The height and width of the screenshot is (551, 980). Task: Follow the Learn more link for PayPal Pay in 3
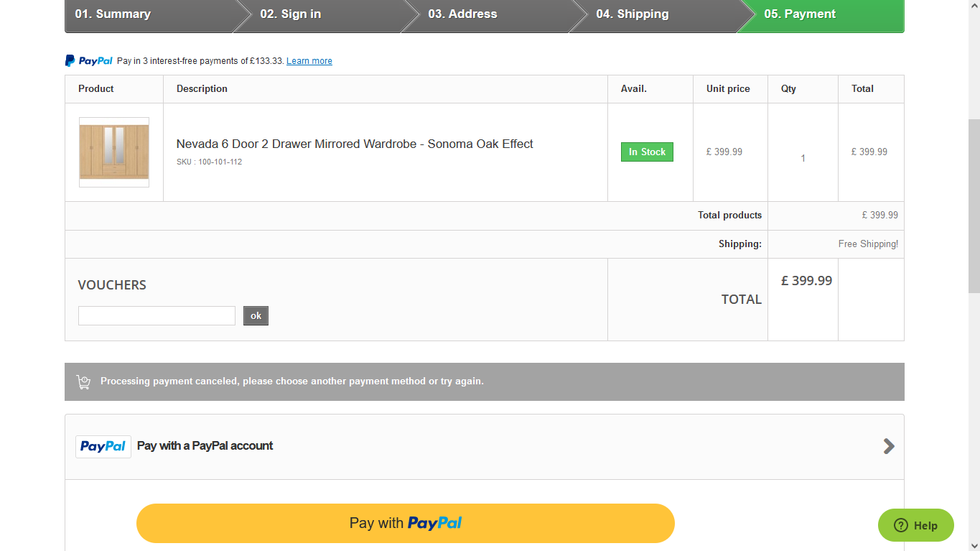(309, 61)
